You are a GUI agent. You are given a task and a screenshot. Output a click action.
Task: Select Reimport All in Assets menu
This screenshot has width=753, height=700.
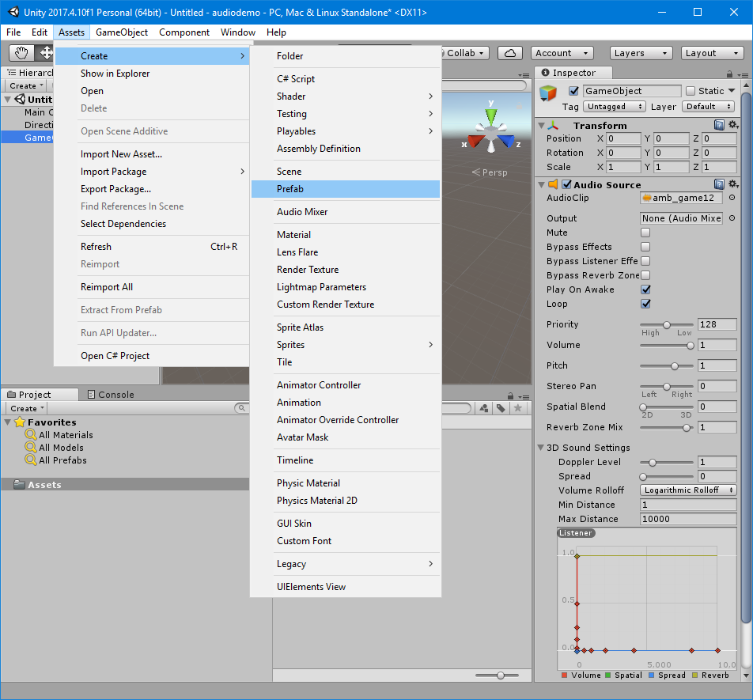point(152,286)
